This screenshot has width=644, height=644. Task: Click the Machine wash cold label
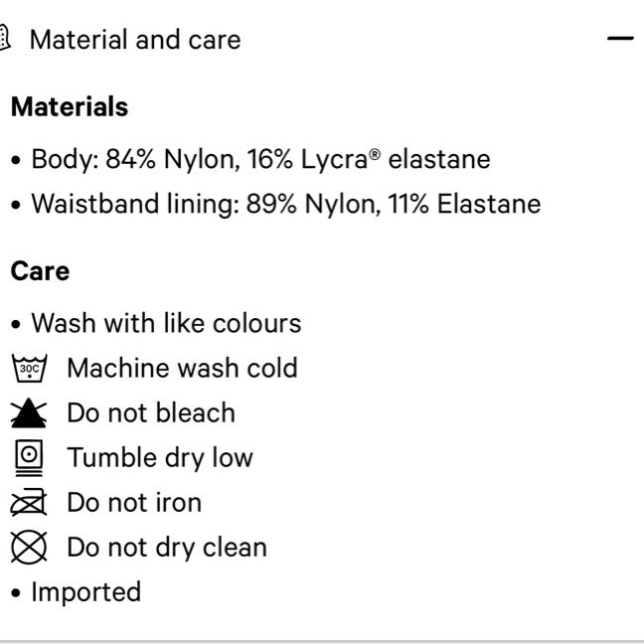[182, 368]
